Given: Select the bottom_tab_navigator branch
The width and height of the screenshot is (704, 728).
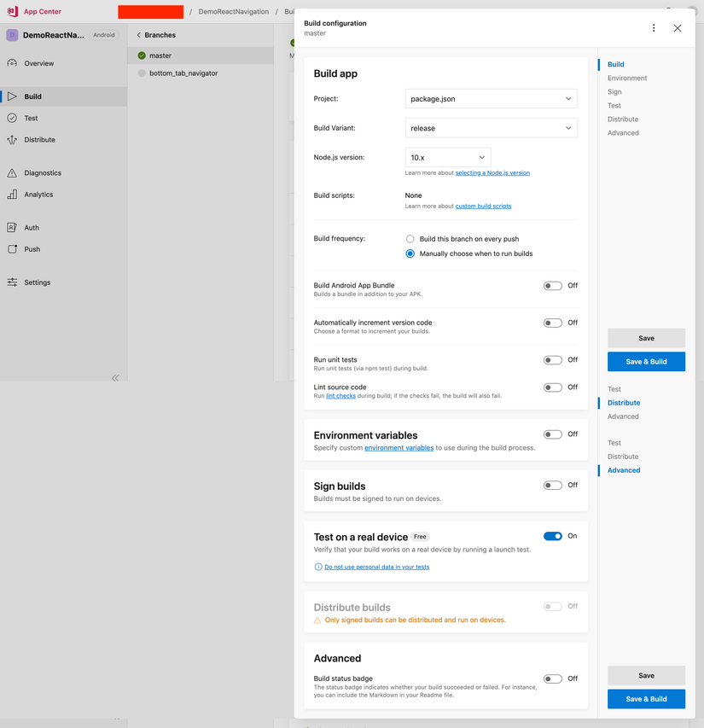Looking at the screenshot, I should point(183,73).
